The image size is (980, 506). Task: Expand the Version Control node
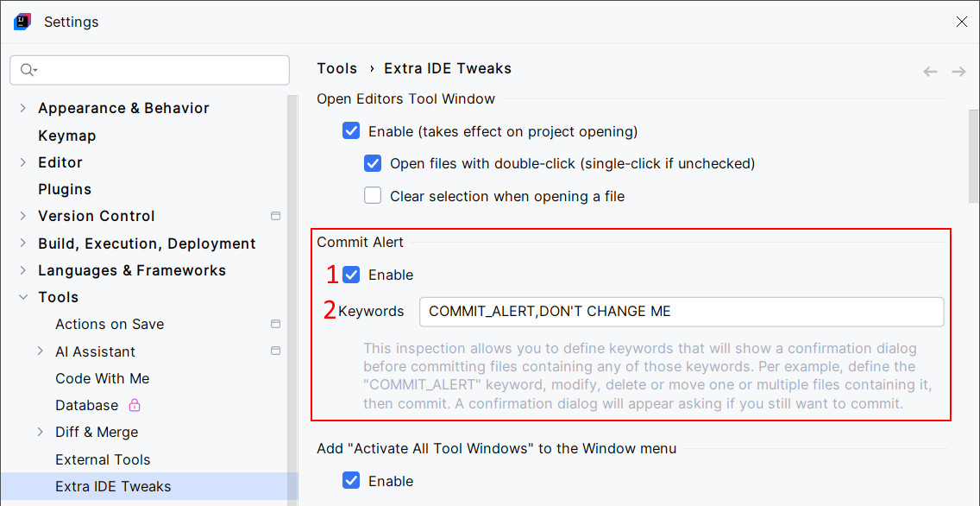(23, 216)
